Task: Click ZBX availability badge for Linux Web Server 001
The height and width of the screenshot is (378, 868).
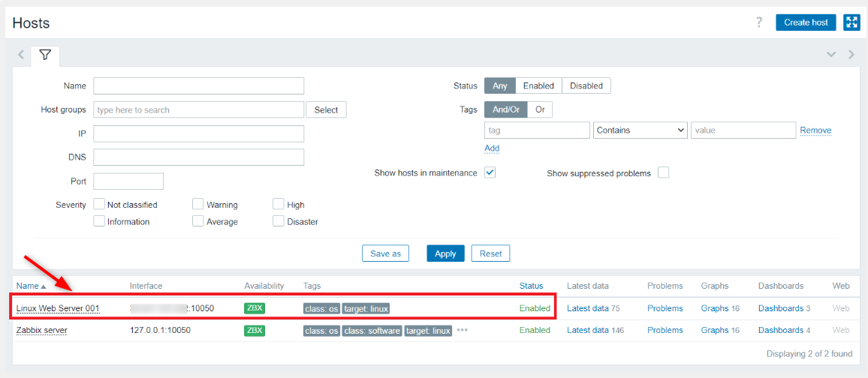Action: [x=255, y=308]
